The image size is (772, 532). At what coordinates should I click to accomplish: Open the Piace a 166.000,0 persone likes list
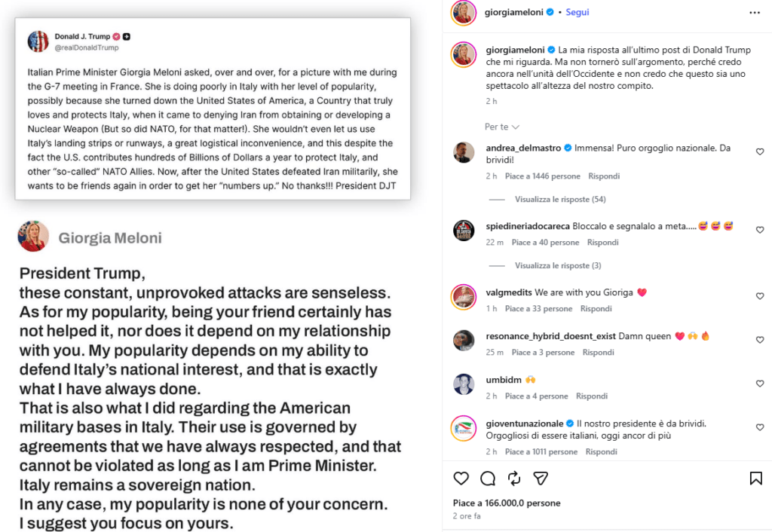click(507, 503)
